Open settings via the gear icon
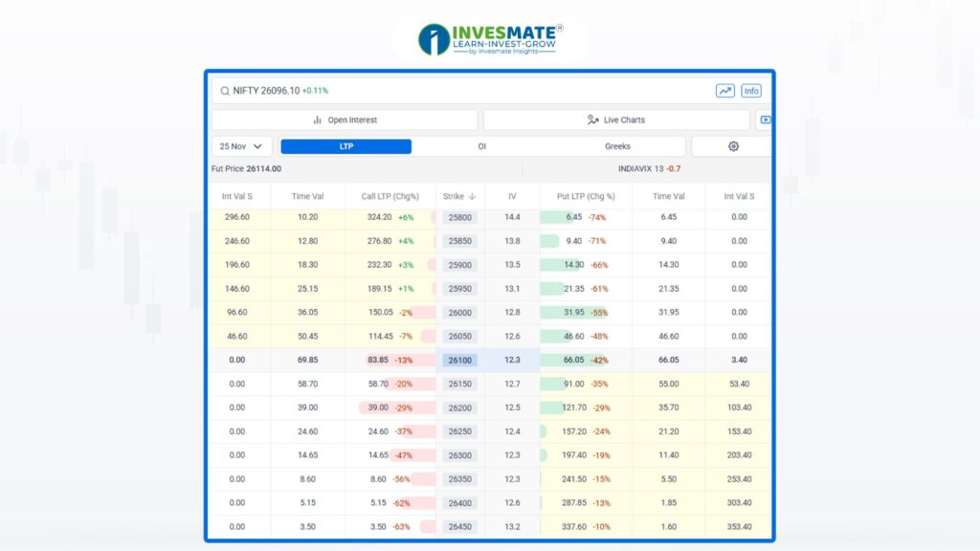980x551 pixels. point(733,146)
